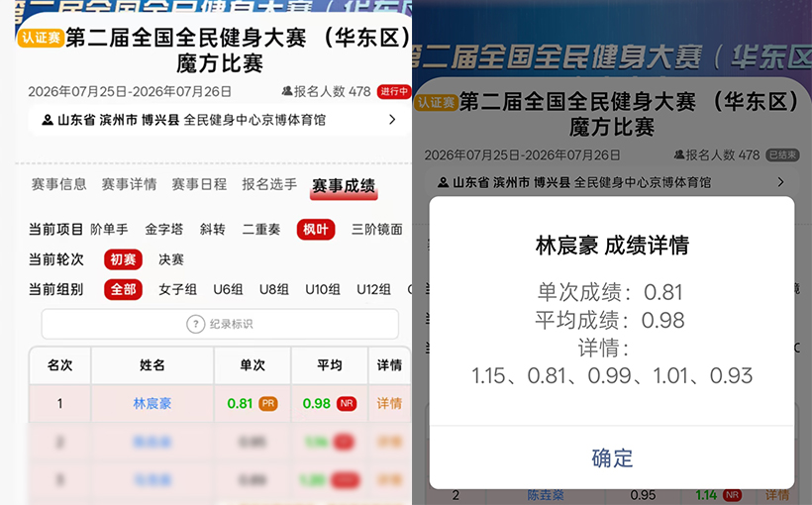This screenshot has width=812, height=505.
Task: Filter by U12组
Action: click(x=373, y=289)
